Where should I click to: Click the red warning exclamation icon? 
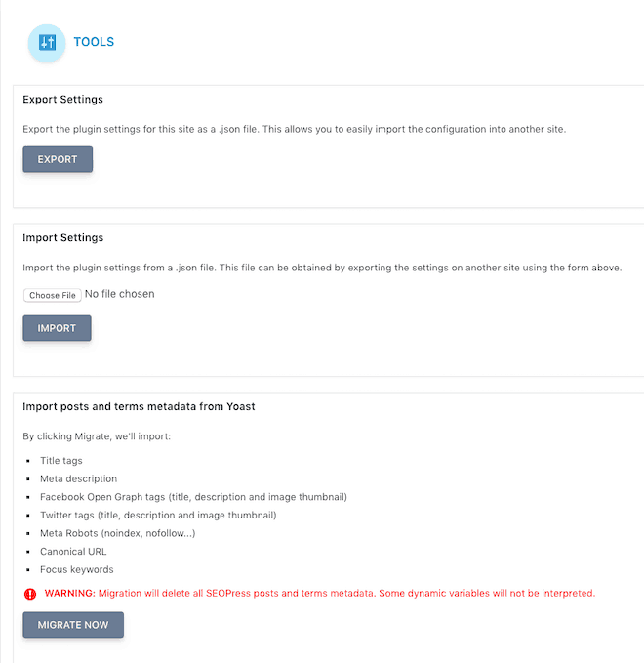pos(30,594)
